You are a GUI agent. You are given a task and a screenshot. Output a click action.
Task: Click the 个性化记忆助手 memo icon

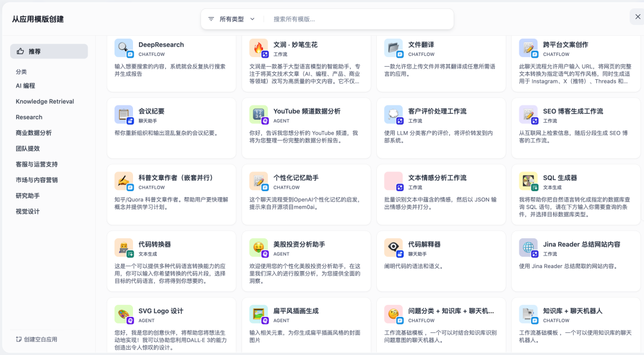[x=258, y=181]
